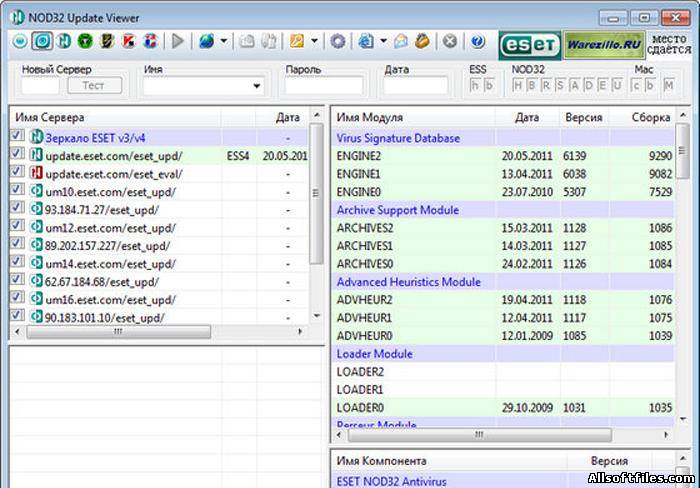Start the check with the play button
This screenshot has width=700, height=488.
[x=178, y=41]
